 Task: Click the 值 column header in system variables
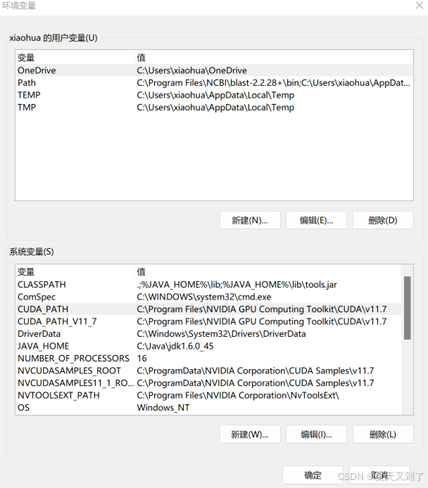[x=141, y=272]
